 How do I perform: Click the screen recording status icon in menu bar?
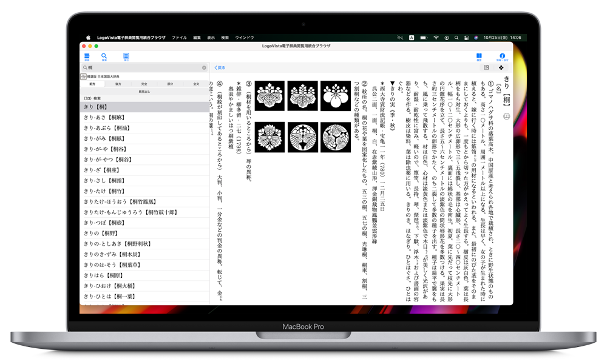[447, 38]
